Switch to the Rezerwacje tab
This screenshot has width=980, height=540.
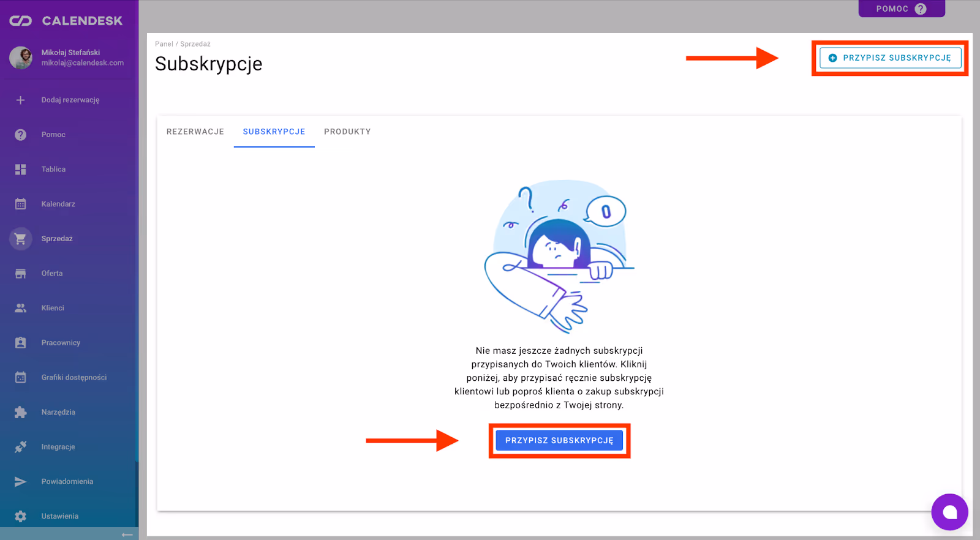pyautogui.click(x=195, y=132)
